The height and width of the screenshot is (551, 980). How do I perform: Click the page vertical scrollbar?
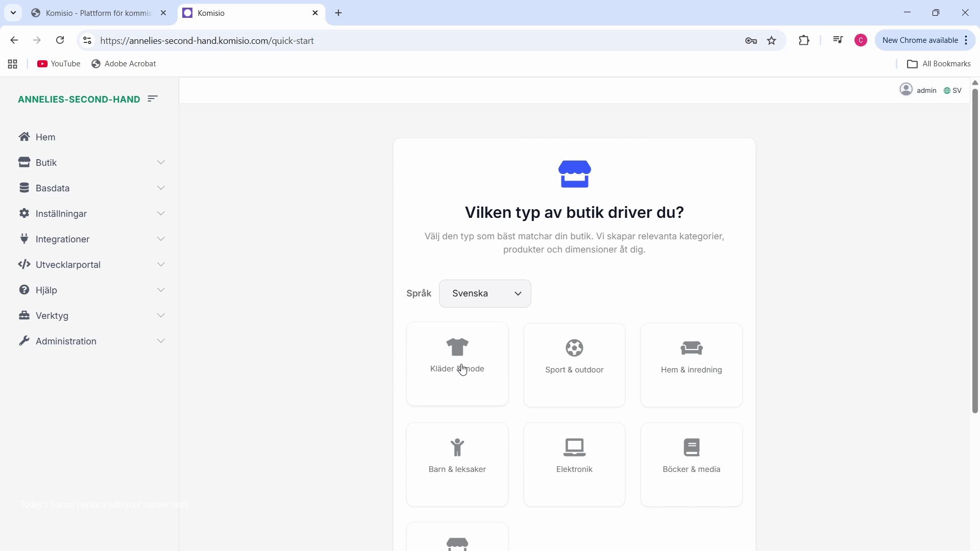click(975, 250)
